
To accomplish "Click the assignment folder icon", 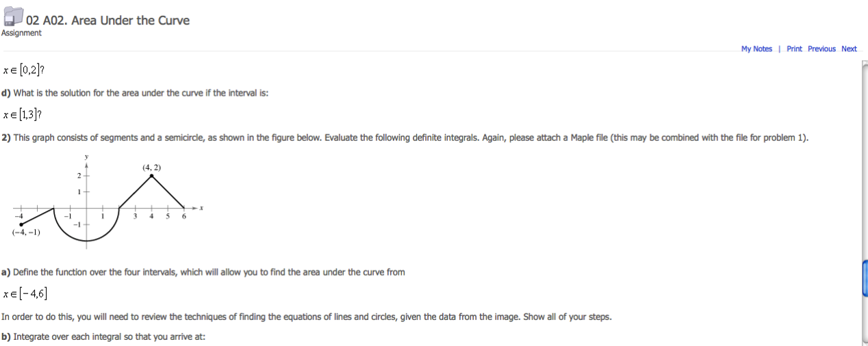I will [12, 18].
